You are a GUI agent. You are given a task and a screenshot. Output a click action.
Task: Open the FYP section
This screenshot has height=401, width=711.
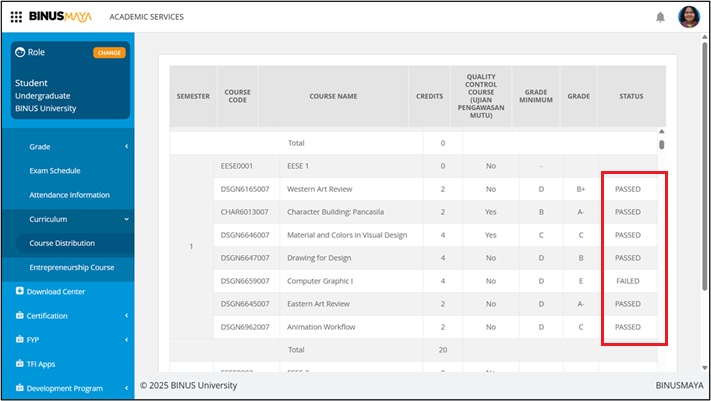[x=33, y=340]
